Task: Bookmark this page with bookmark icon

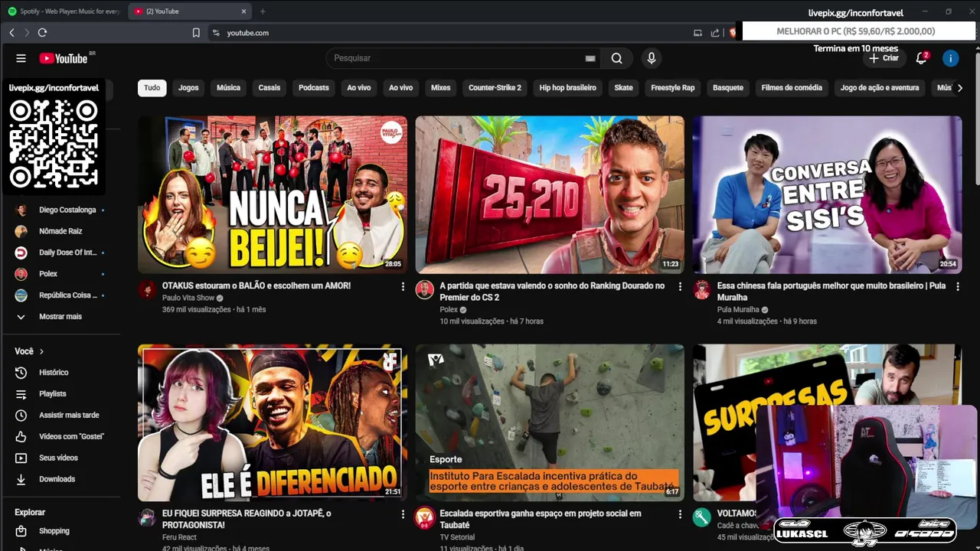Action: pos(196,33)
